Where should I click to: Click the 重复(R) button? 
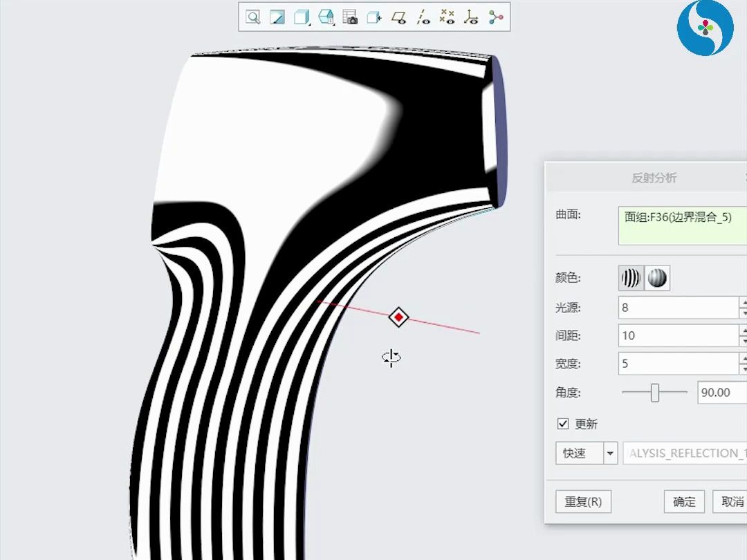[x=583, y=502]
